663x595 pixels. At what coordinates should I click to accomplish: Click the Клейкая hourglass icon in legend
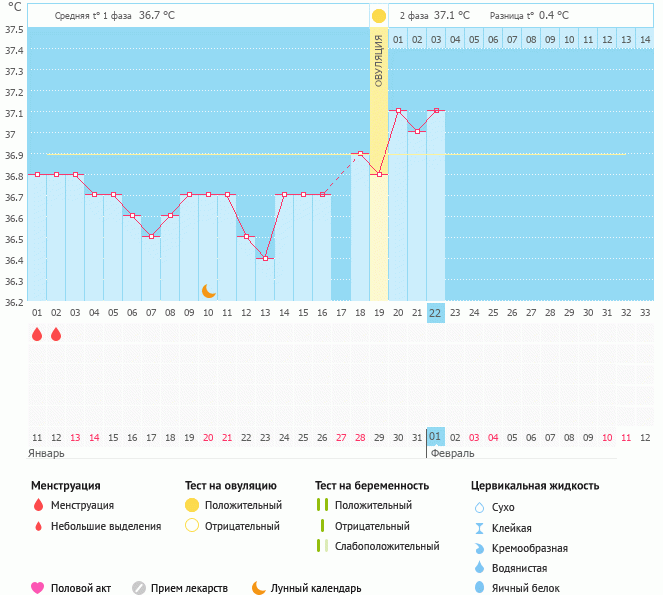click(x=479, y=528)
